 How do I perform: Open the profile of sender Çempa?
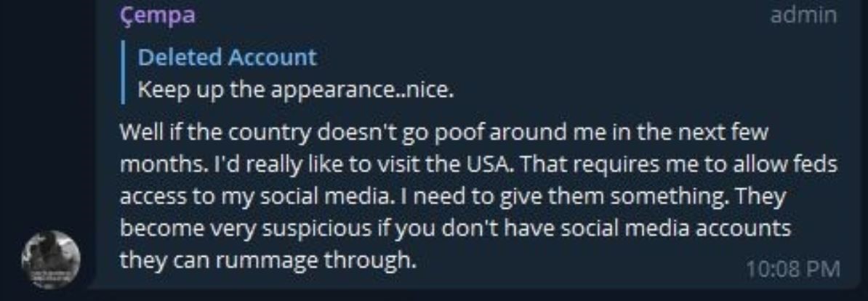pyautogui.click(x=157, y=15)
